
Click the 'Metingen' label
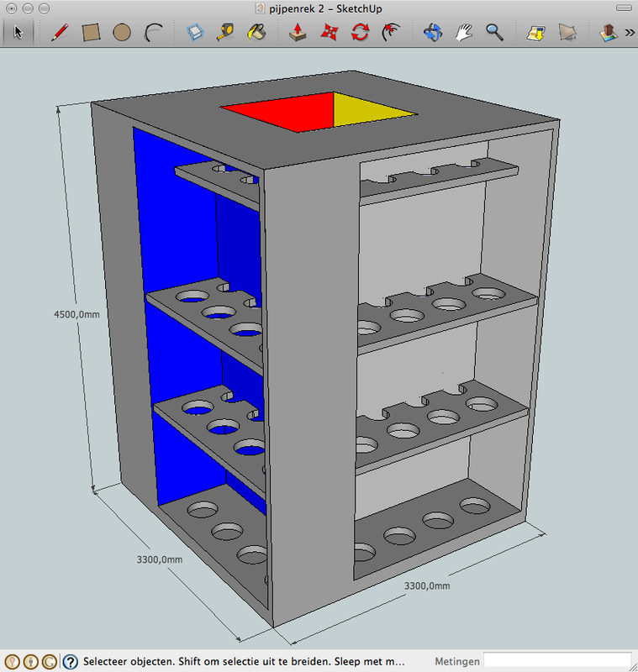(457, 661)
